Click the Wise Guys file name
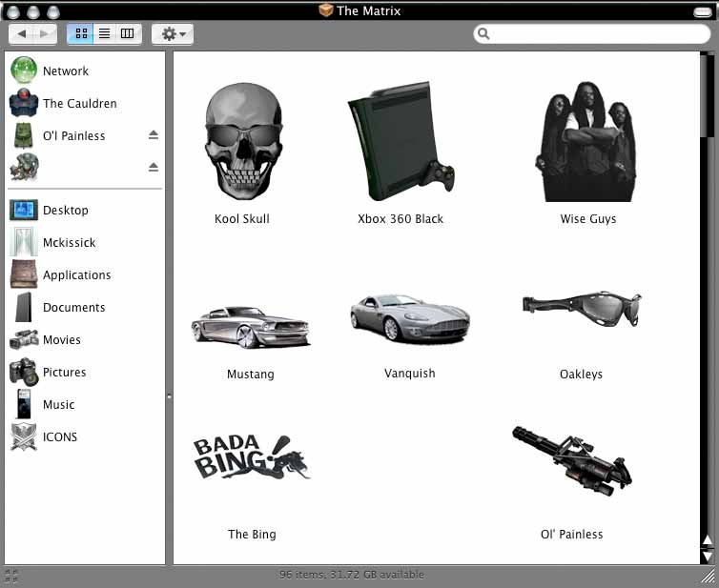The height and width of the screenshot is (588, 719). (587, 219)
